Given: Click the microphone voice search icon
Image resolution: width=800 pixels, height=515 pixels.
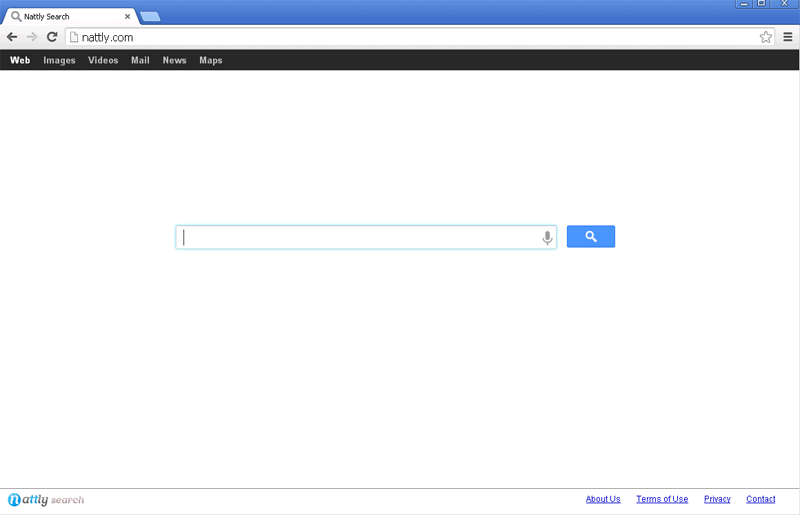Looking at the screenshot, I should tap(547, 238).
